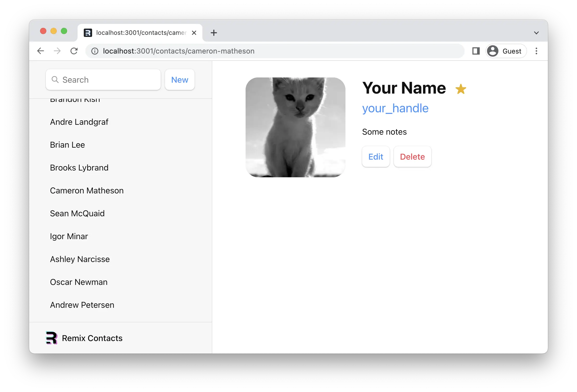Screen dimensions: 577x392
Task: Expand the tab search dropdown arrow
Action: point(536,33)
